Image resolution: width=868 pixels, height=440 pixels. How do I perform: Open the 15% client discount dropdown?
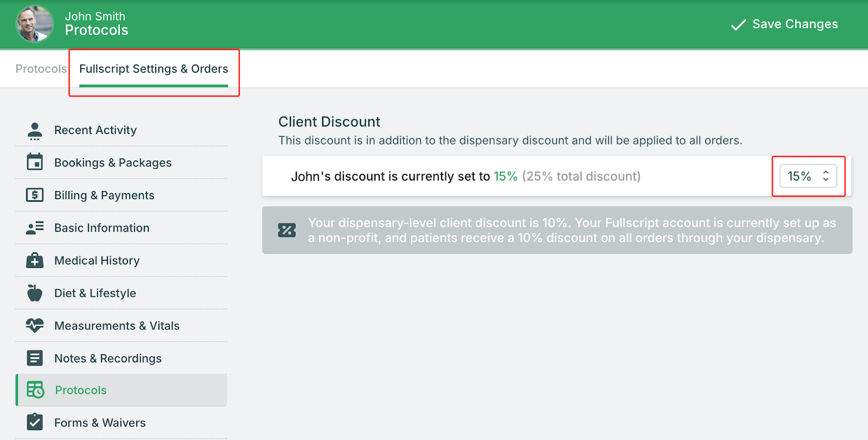(x=807, y=176)
